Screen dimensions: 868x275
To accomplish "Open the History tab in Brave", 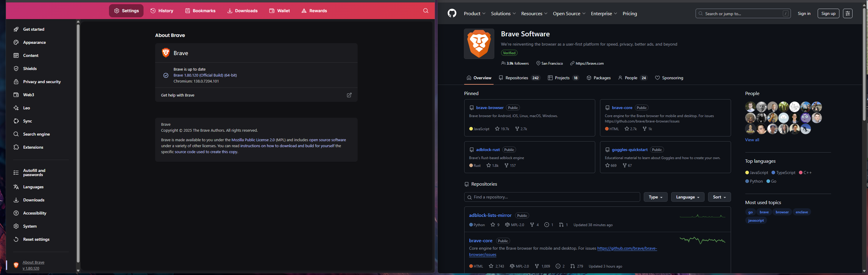I will click(162, 11).
